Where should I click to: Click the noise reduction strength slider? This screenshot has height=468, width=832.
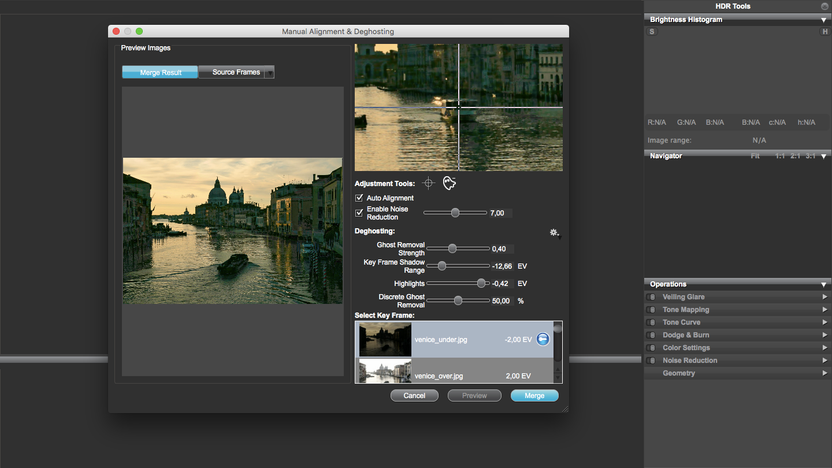coord(455,213)
